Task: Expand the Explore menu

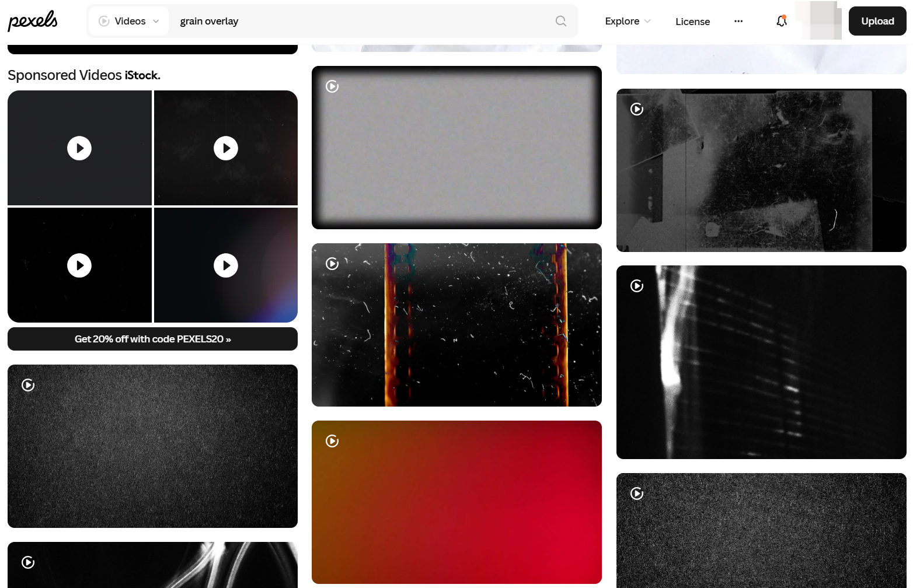Action: [x=627, y=21]
